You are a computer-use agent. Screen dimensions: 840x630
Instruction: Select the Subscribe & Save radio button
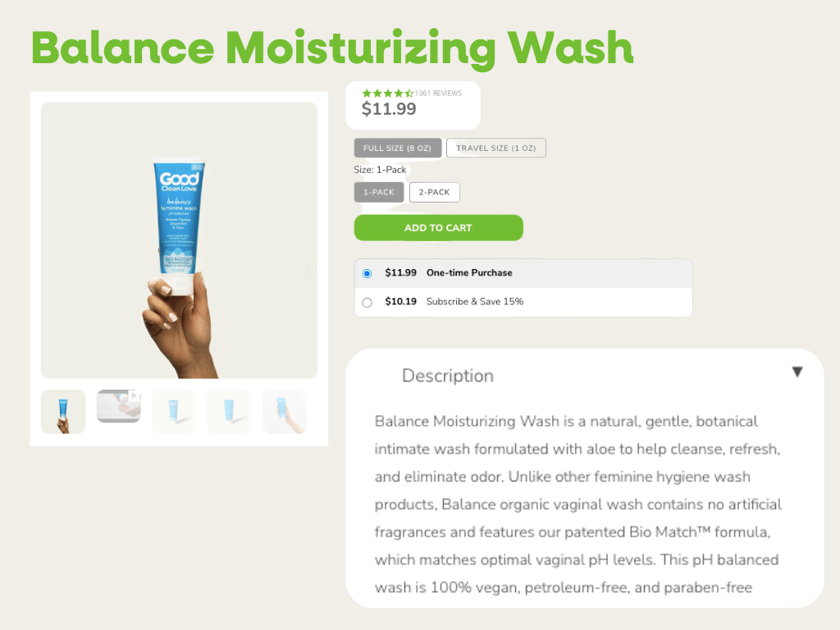click(x=367, y=302)
